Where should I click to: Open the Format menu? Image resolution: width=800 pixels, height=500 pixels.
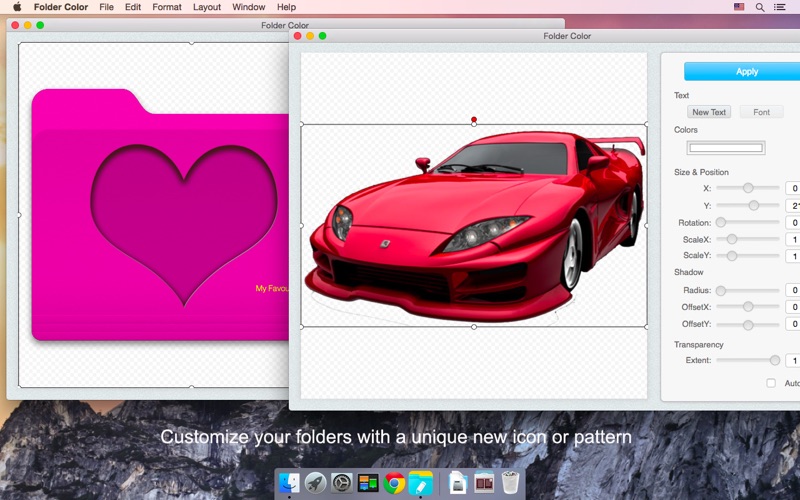tap(167, 7)
